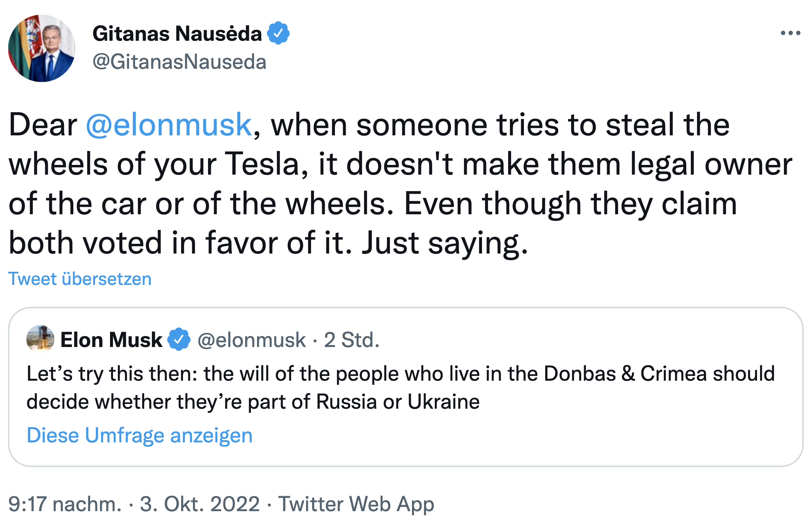Screen dimensions: 812x528
Task: Open the @GitanasNauseda handle link
Action: click(179, 62)
